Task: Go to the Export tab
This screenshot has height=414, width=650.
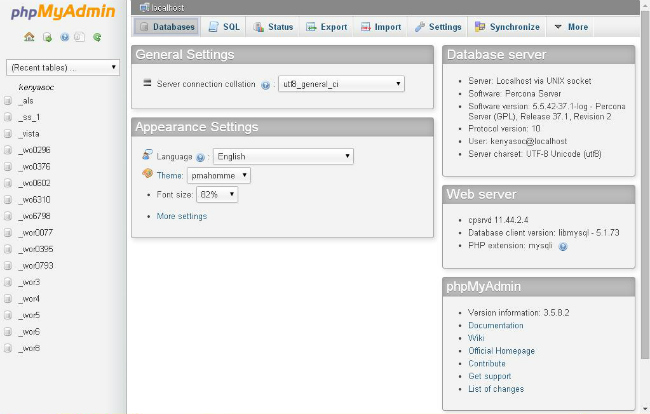Action: coord(326,27)
